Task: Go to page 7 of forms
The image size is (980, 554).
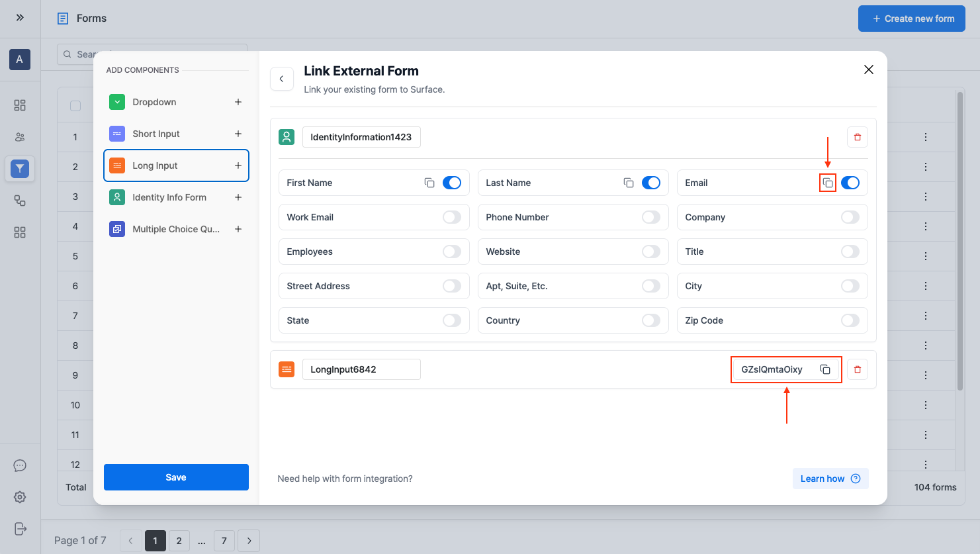Action: (224, 541)
